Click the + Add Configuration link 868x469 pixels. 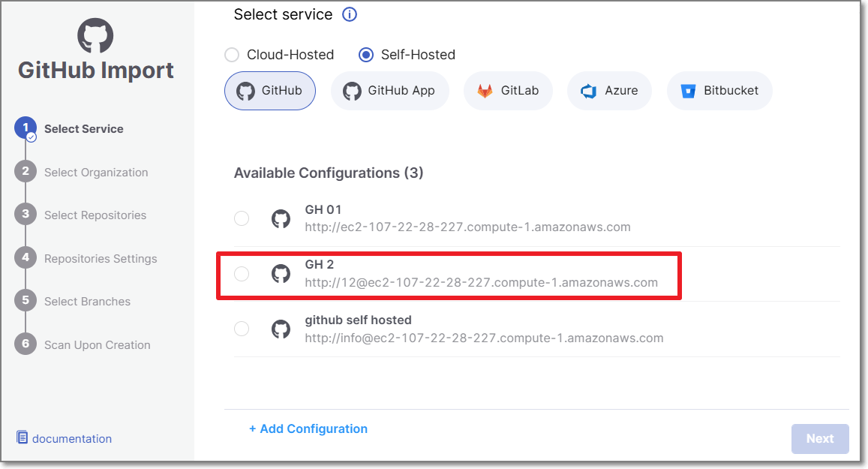click(308, 428)
